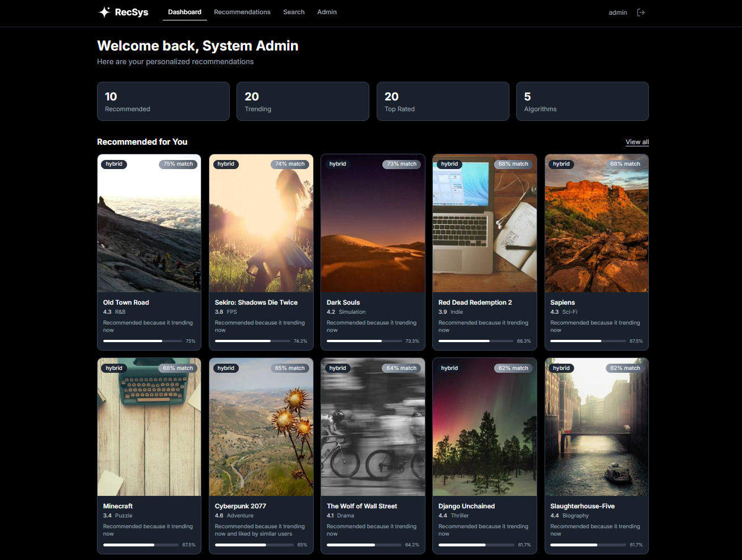Open the Recommendations tab
Screen dimensions: 742x560
click(242, 12)
